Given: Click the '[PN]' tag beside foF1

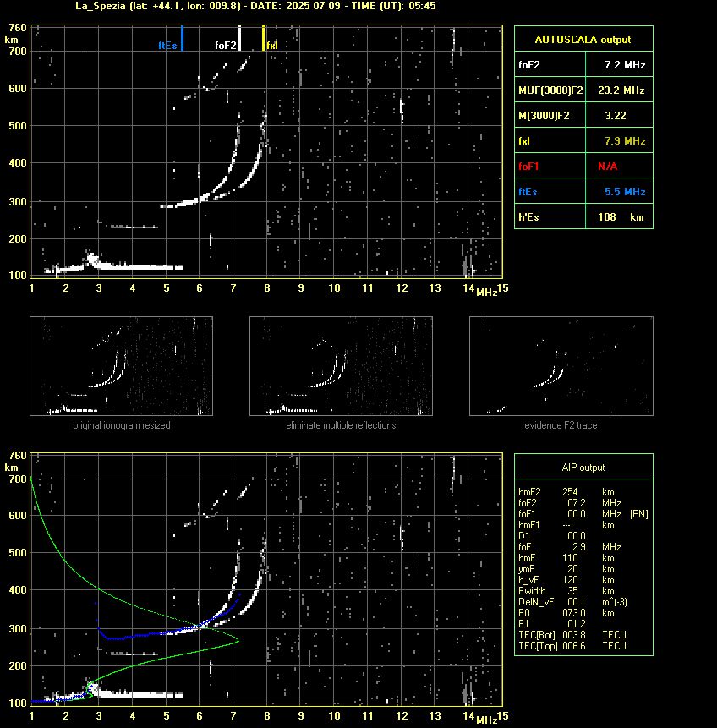Looking at the screenshot, I should tap(639, 514).
